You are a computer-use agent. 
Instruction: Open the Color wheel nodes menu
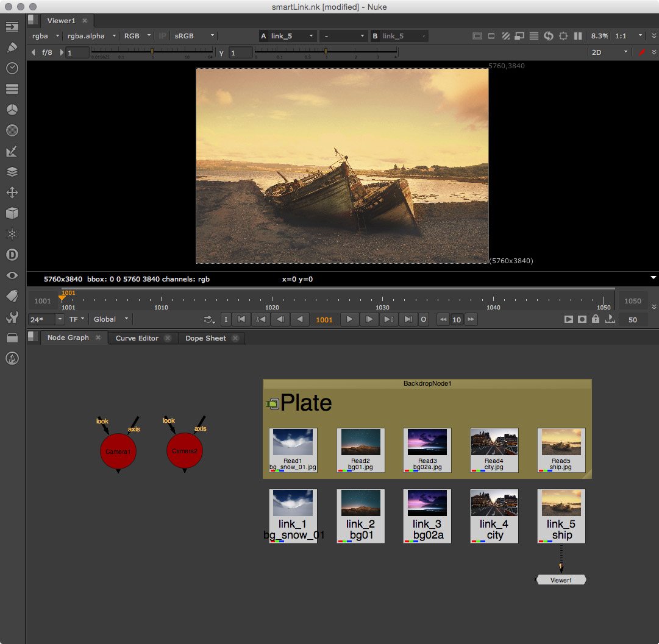[12, 110]
